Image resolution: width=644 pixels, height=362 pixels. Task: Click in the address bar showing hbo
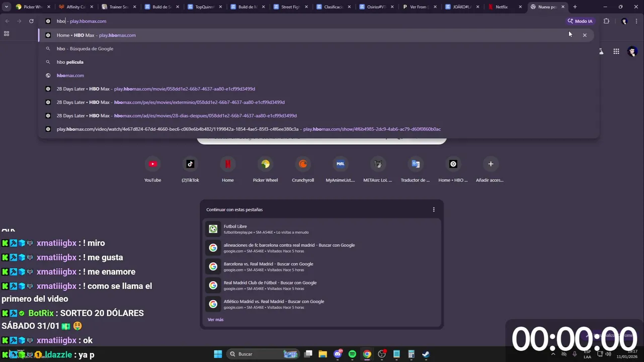click(302, 21)
